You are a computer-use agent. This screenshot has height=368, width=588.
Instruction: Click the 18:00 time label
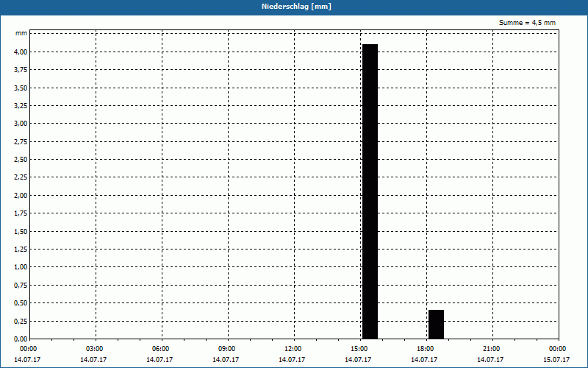[x=426, y=349]
